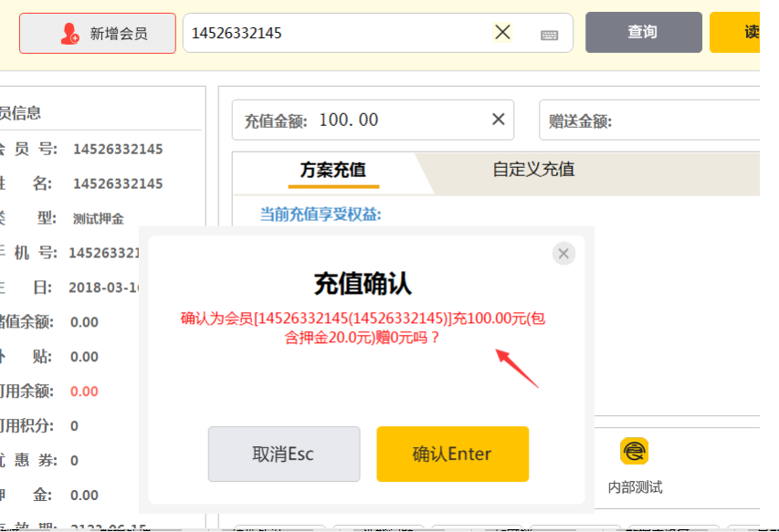Click the add member person icon
The image size is (779, 532).
pyautogui.click(x=69, y=34)
